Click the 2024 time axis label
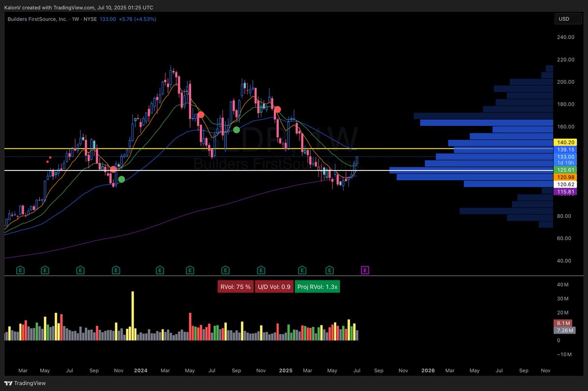This screenshot has width=588, height=391. [x=141, y=371]
